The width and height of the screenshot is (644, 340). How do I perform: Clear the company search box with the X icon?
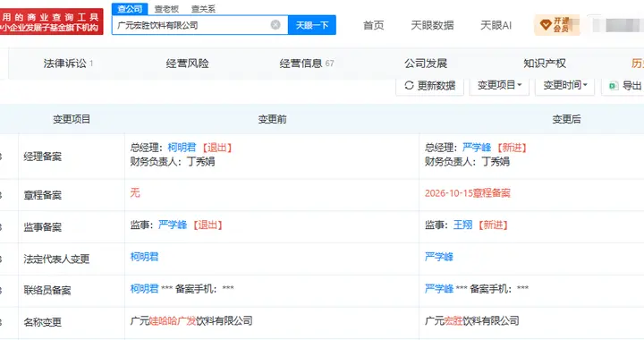(275, 25)
